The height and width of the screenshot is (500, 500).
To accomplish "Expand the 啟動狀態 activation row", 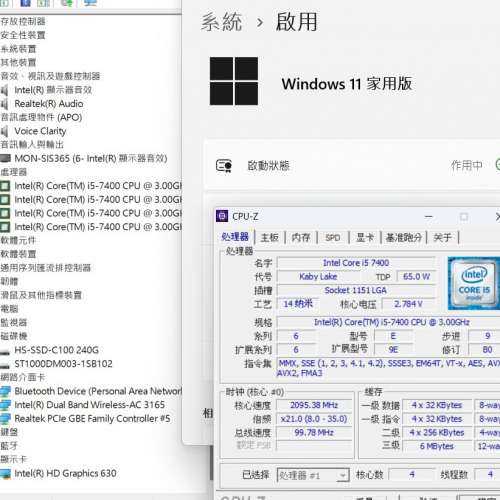I will (352, 166).
